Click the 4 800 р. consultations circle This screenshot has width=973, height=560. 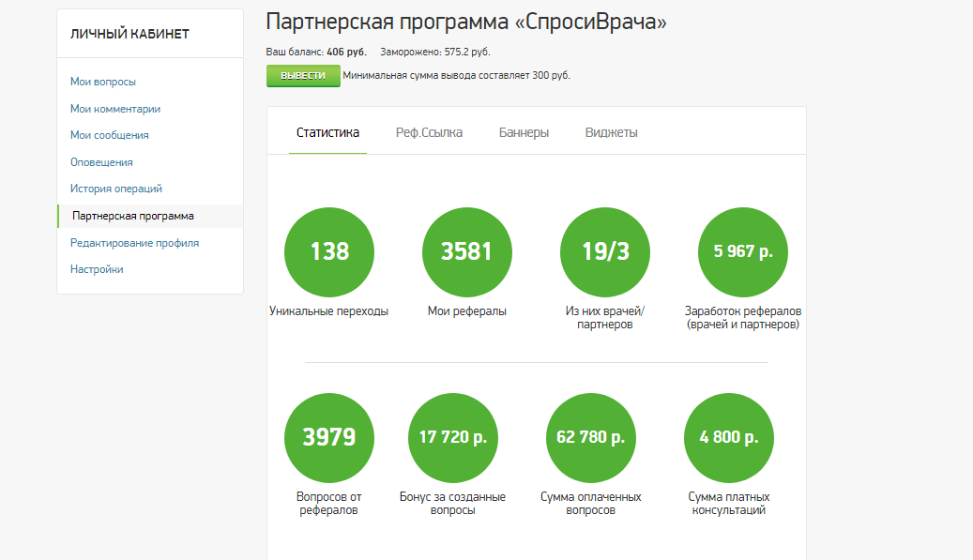click(729, 438)
